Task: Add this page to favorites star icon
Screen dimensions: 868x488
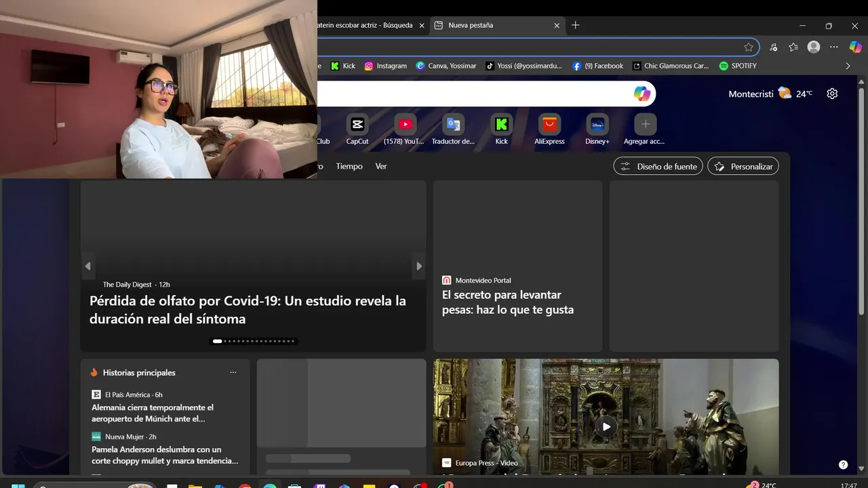Action: [x=749, y=47]
